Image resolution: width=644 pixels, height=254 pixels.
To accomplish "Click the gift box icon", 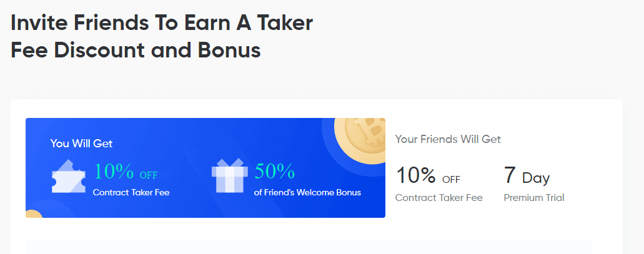I will (229, 176).
